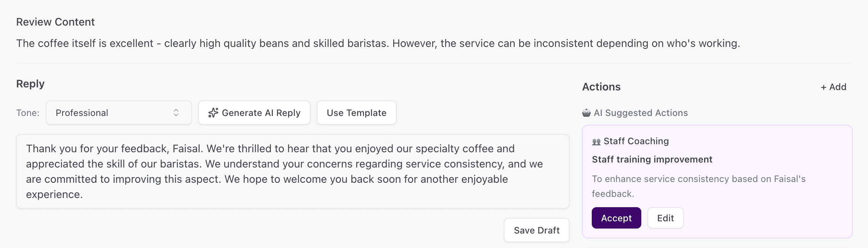Viewport: 868px width, 248px height.
Task: Click the robot icon beside AI Suggested Actions
Action: pos(587,113)
